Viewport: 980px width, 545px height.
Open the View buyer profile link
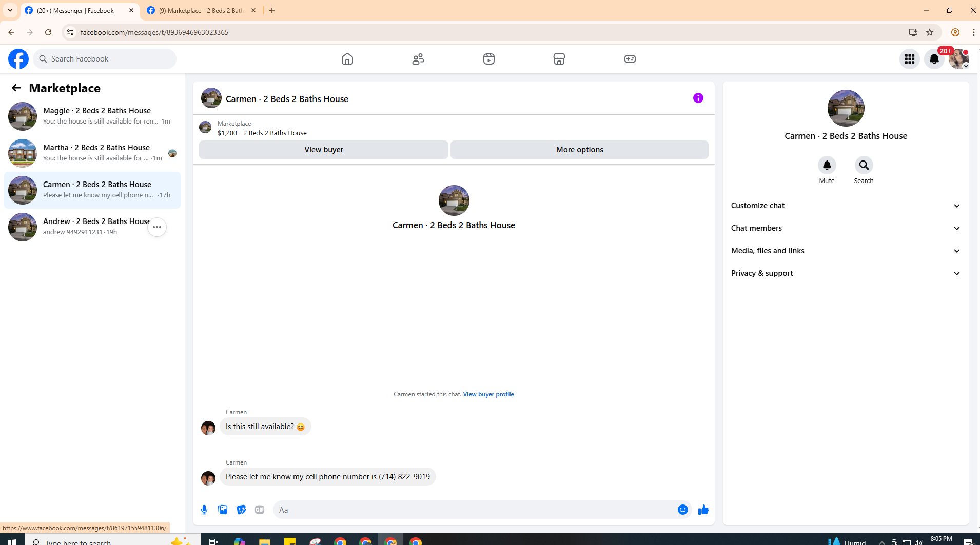point(488,394)
